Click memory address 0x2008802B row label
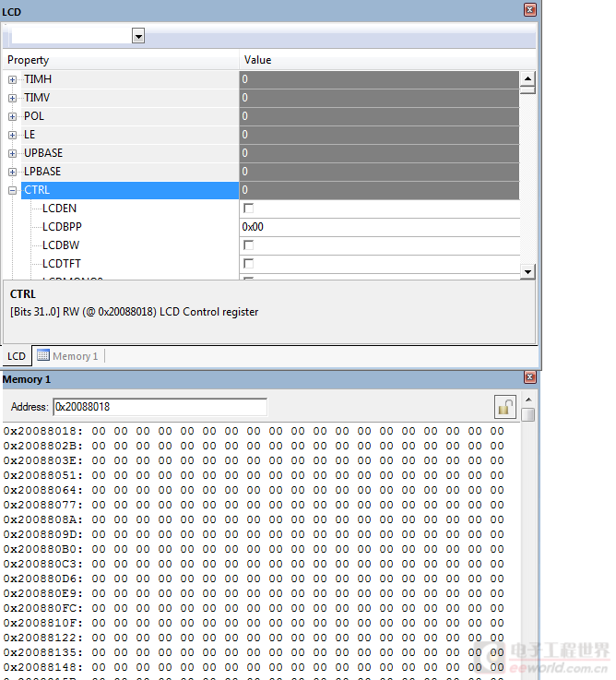The width and height of the screenshot is (616, 680). [x=43, y=446]
